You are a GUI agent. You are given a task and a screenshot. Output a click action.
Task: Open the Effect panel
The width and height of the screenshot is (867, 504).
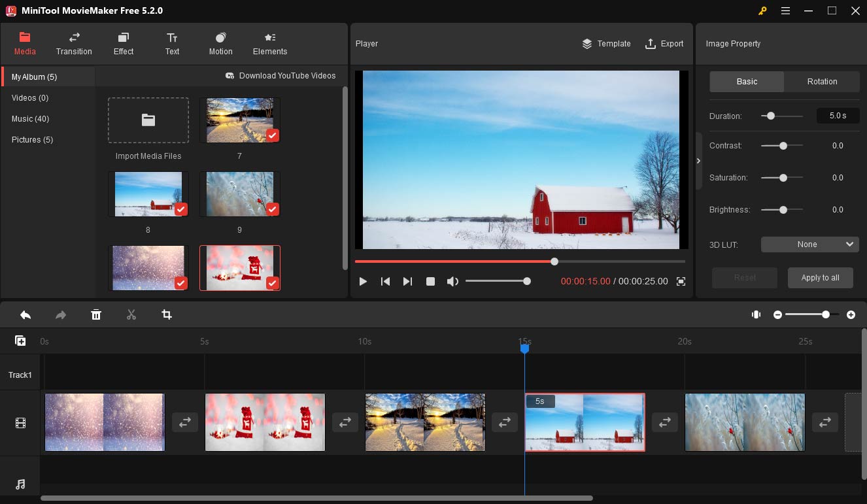[123, 43]
